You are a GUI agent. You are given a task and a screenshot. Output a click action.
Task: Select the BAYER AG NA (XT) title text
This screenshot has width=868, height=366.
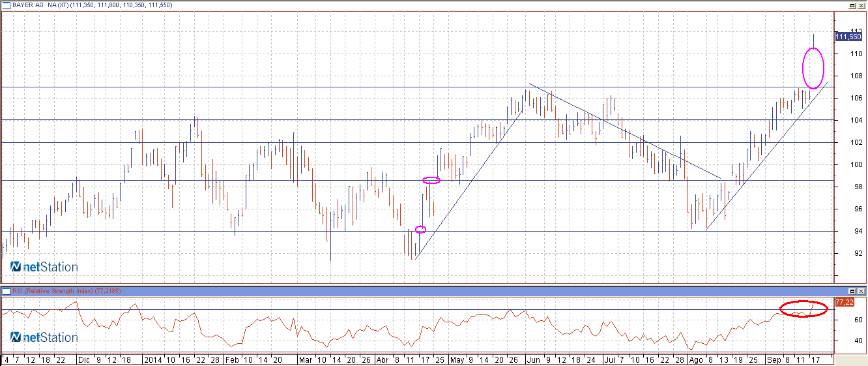pyautogui.click(x=41, y=5)
